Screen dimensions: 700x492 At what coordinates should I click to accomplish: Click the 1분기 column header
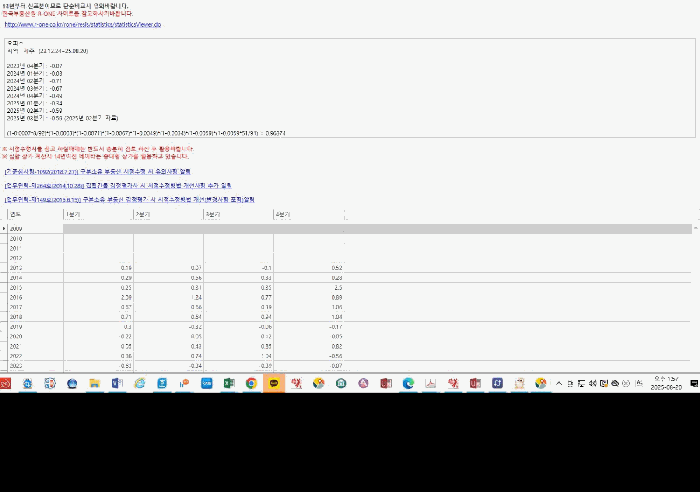point(98,215)
